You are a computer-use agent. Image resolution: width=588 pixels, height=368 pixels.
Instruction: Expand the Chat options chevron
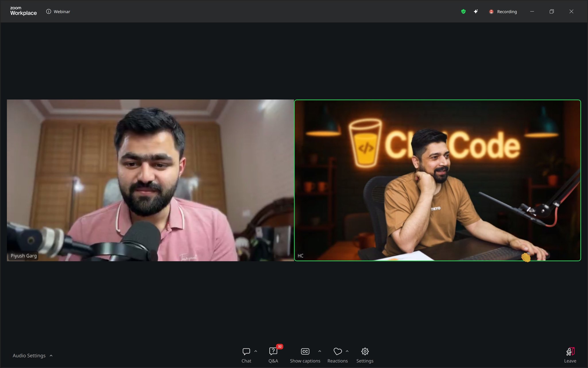click(256, 351)
